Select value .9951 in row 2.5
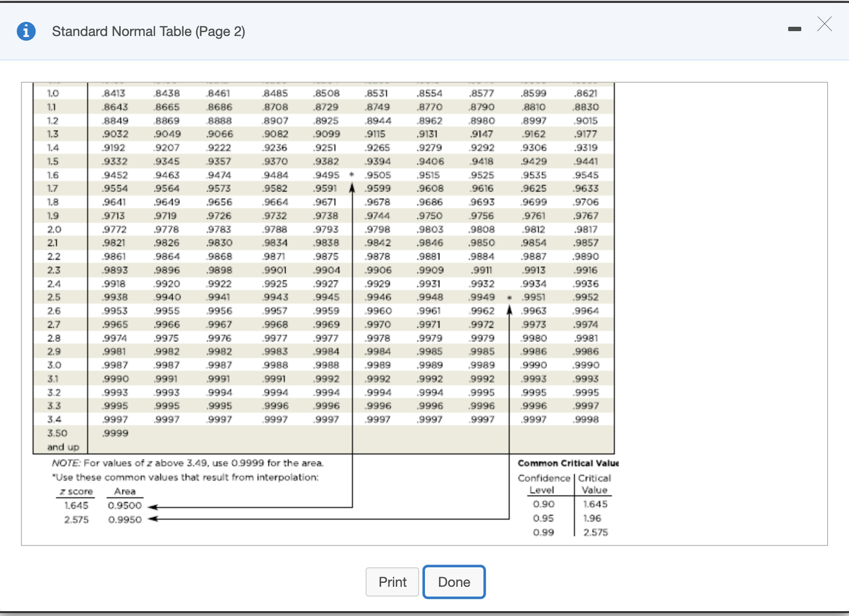The image size is (849, 616). 534,297
